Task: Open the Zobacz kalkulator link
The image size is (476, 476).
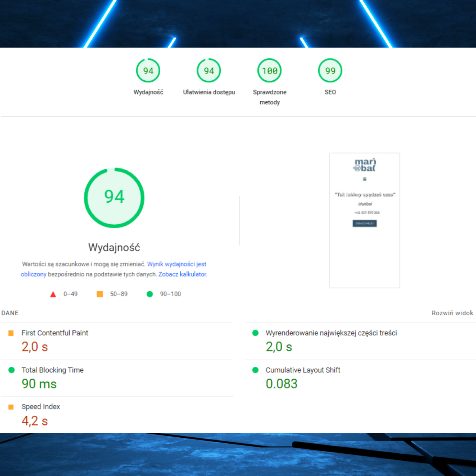Action: point(183,274)
